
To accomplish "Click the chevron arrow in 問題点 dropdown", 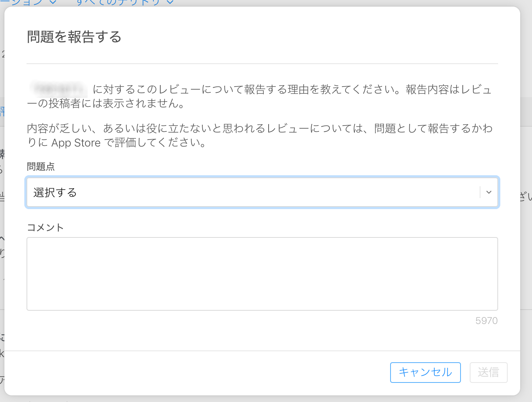I will (489, 192).
